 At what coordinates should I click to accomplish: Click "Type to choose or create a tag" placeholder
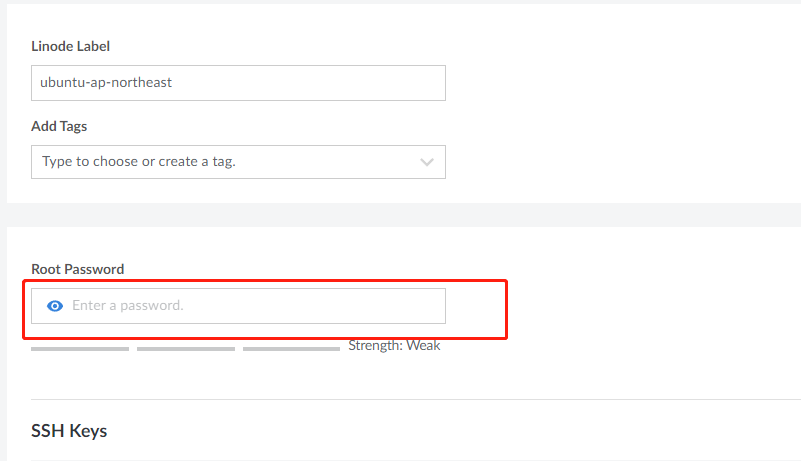coord(139,161)
